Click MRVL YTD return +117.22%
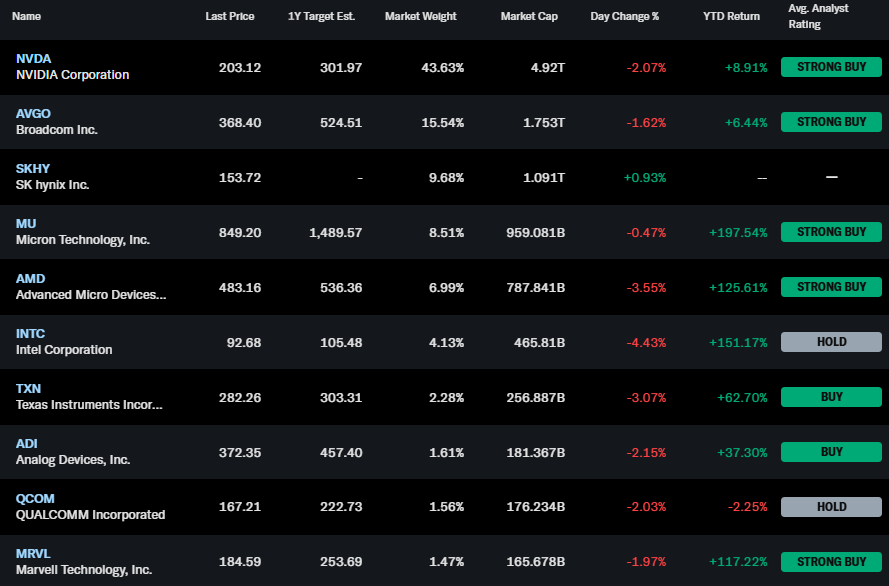The image size is (889, 586). click(738, 562)
